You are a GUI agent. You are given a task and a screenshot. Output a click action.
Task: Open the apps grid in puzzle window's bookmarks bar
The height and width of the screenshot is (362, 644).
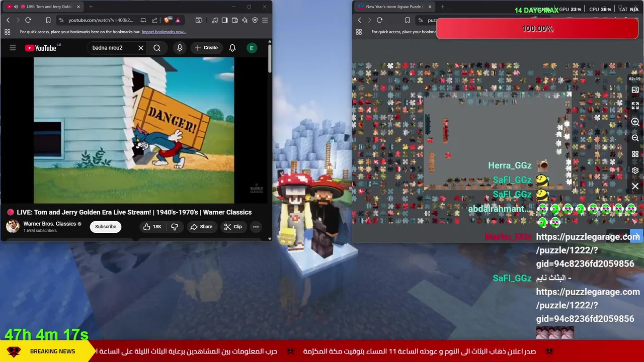click(x=359, y=32)
